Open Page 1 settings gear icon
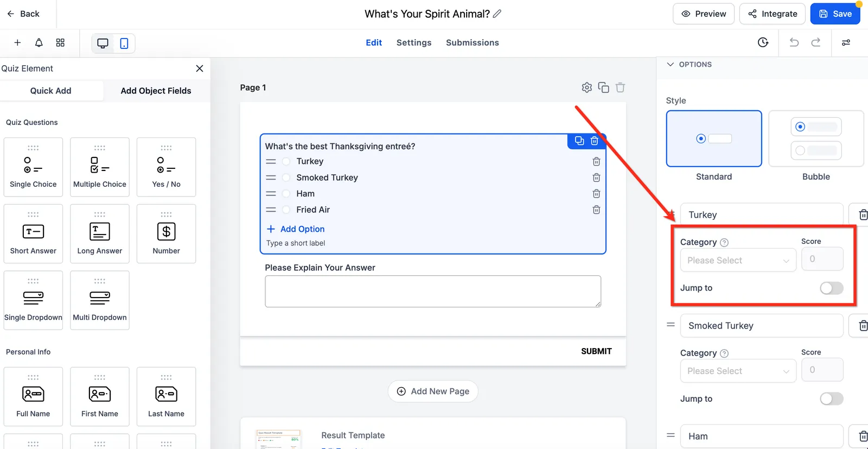 pos(586,87)
